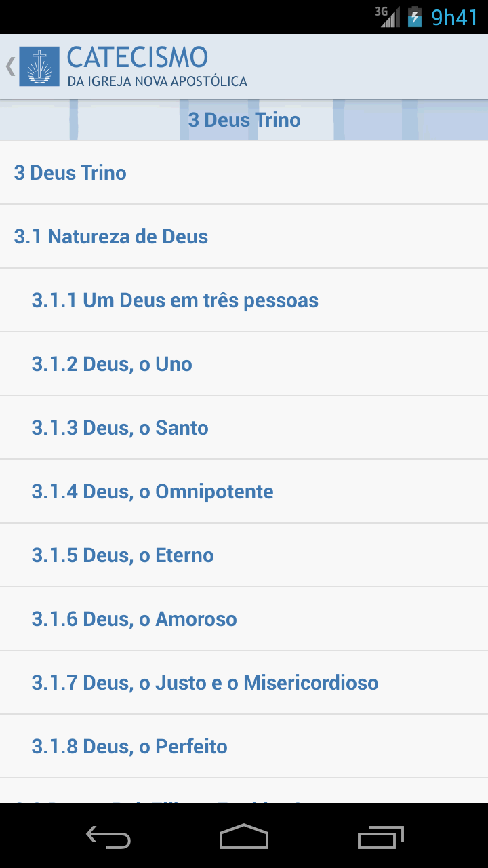The height and width of the screenshot is (868, 488).
Task: Tap the Android back navigation button
Action: (108, 837)
